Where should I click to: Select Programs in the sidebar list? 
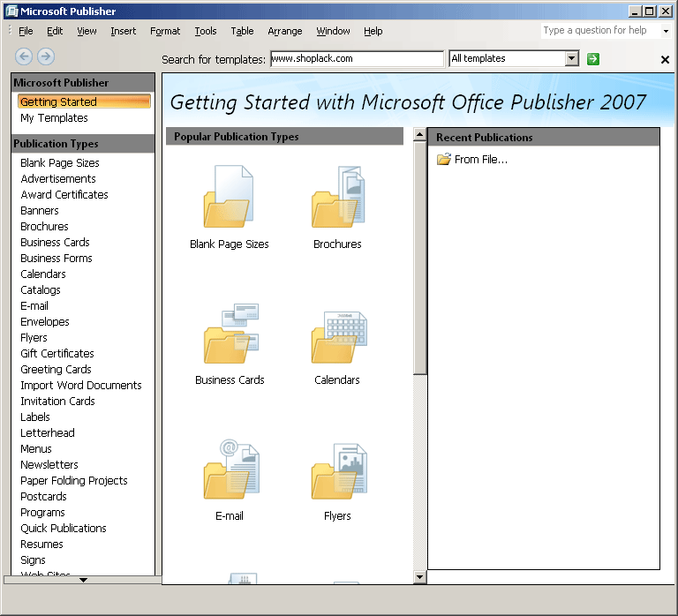[x=42, y=512]
